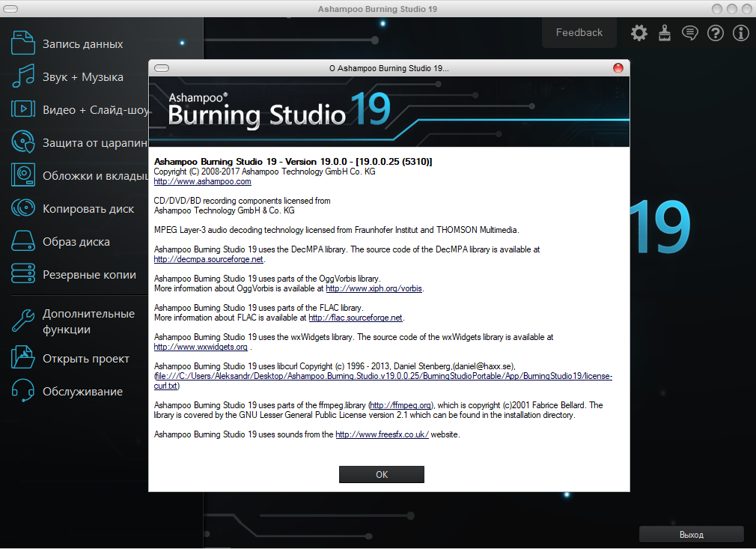Image resolution: width=756 pixels, height=549 pixels.
Task: Select the Образ диска menu item
Action: (76, 242)
